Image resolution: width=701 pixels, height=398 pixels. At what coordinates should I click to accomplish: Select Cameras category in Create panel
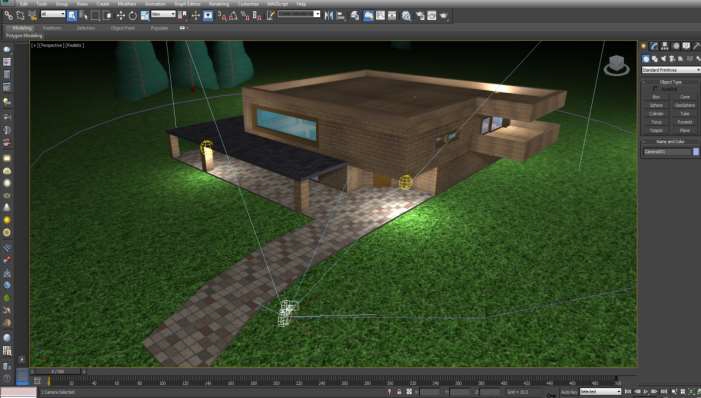pos(672,59)
